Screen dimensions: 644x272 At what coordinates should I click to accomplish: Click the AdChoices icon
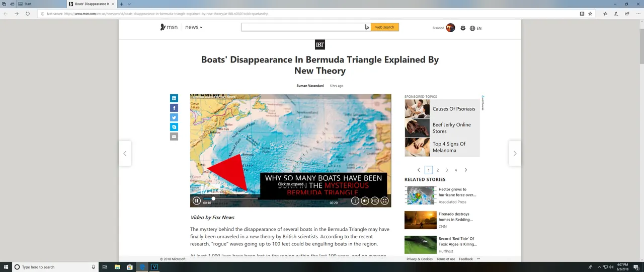tap(483, 103)
